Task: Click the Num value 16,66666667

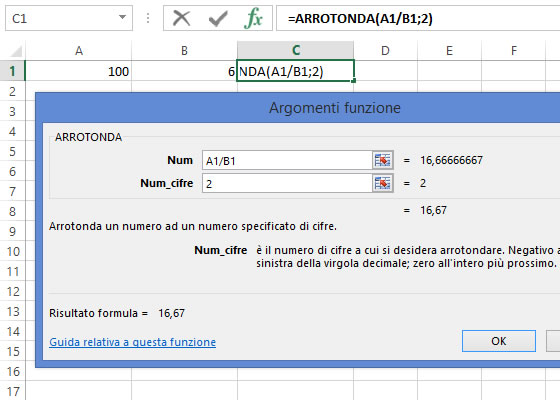Action: [x=451, y=160]
